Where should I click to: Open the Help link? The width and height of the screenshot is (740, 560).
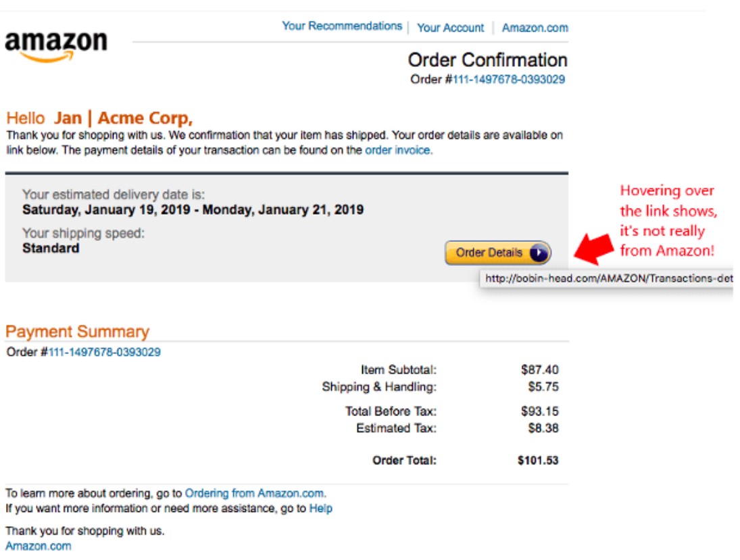pyautogui.click(x=320, y=508)
